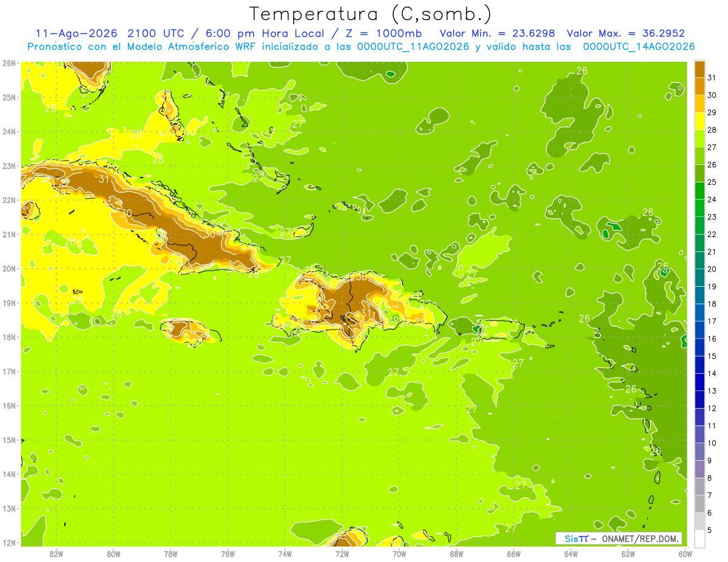Click the latitude label "21N"
Screen dimensions: 728x562
click(x=9, y=235)
